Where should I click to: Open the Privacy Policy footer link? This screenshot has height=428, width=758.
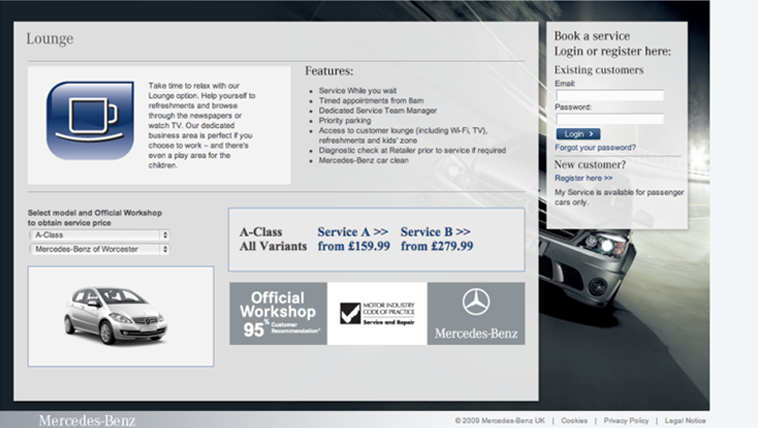click(626, 421)
